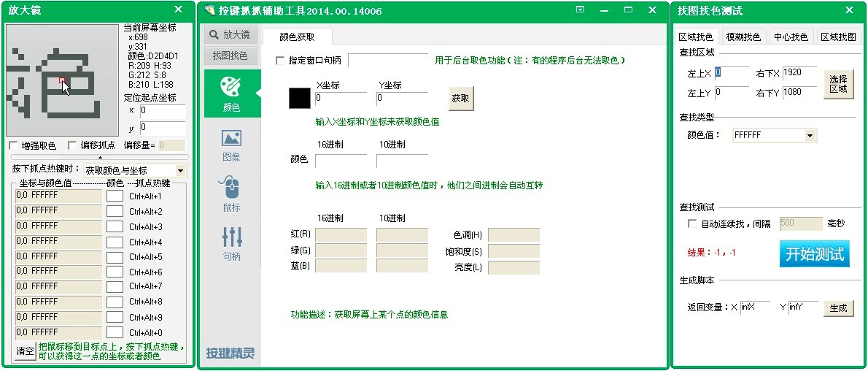Image resolution: width=868 pixels, height=371 pixels.
Task: Click the 获取 get color button
Action: point(461,99)
